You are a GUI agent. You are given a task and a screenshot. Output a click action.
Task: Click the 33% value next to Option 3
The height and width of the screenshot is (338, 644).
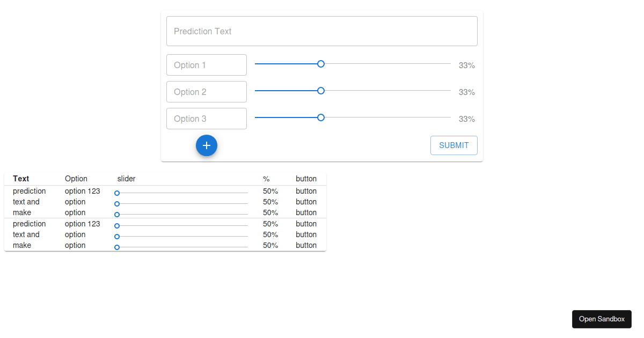tap(467, 119)
